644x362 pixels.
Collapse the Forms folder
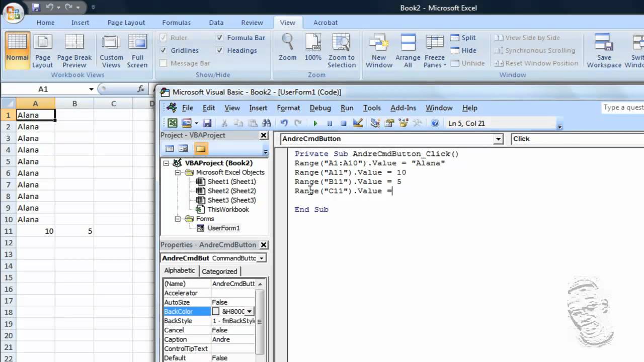click(178, 219)
